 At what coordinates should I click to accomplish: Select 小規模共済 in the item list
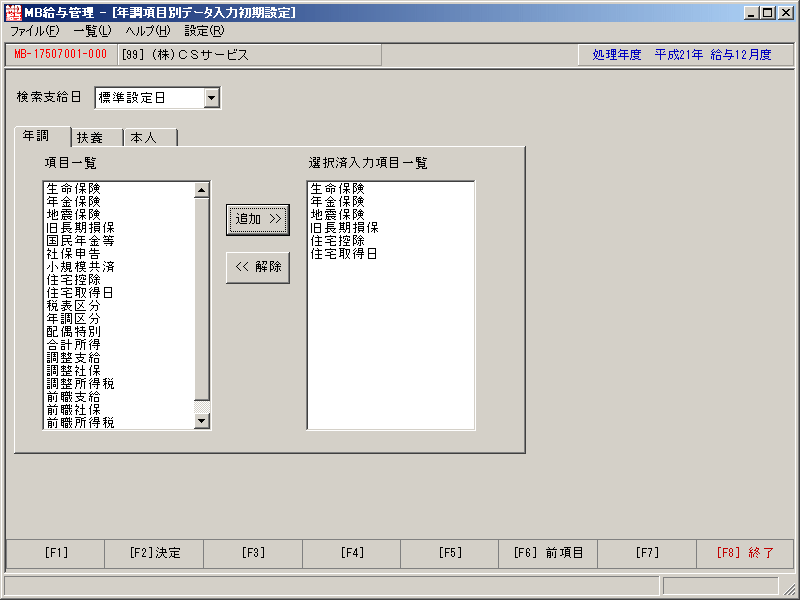coord(81,267)
